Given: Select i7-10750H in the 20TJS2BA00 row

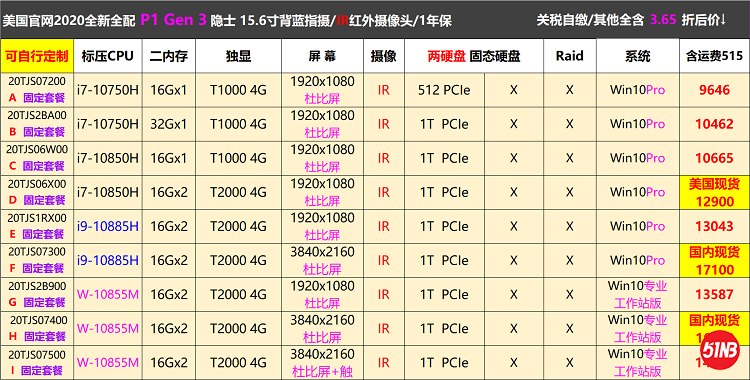Looking at the screenshot, I should (x=108, y=124).
